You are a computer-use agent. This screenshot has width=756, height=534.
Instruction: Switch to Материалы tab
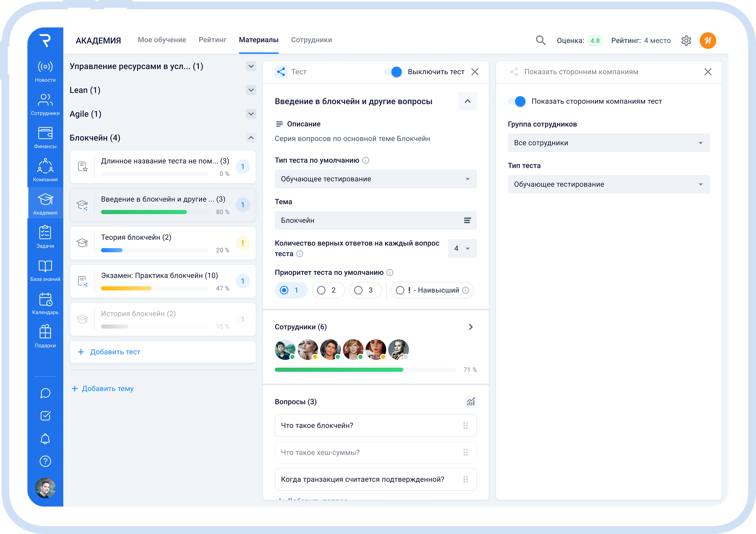259,40
